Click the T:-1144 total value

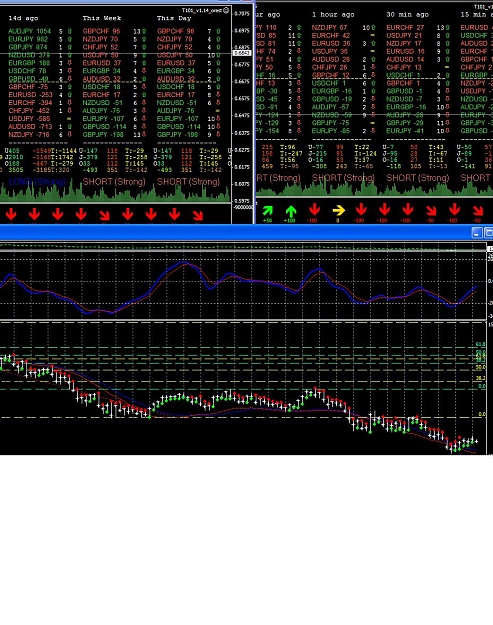click(64, 151)
